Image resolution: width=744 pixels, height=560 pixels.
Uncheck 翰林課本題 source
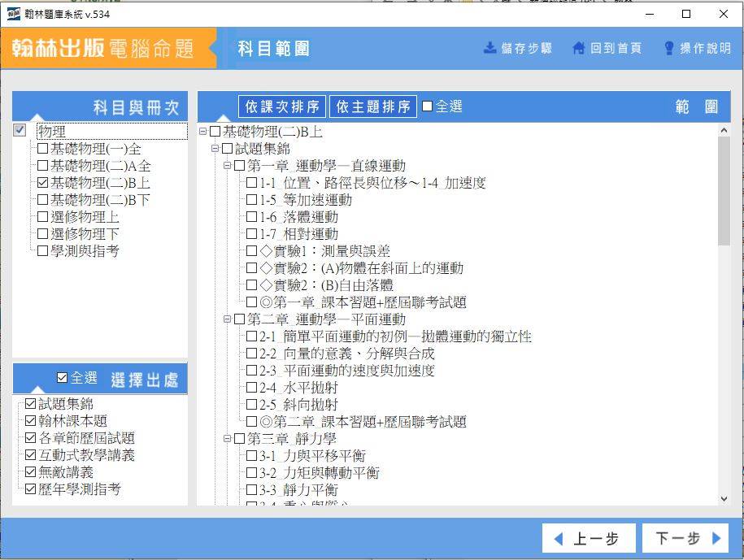30,420
